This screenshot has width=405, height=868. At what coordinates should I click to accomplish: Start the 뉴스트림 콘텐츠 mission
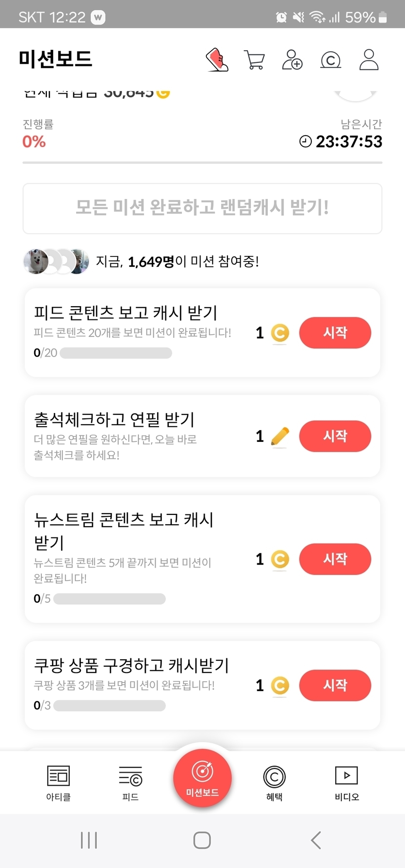click(335, 559)
